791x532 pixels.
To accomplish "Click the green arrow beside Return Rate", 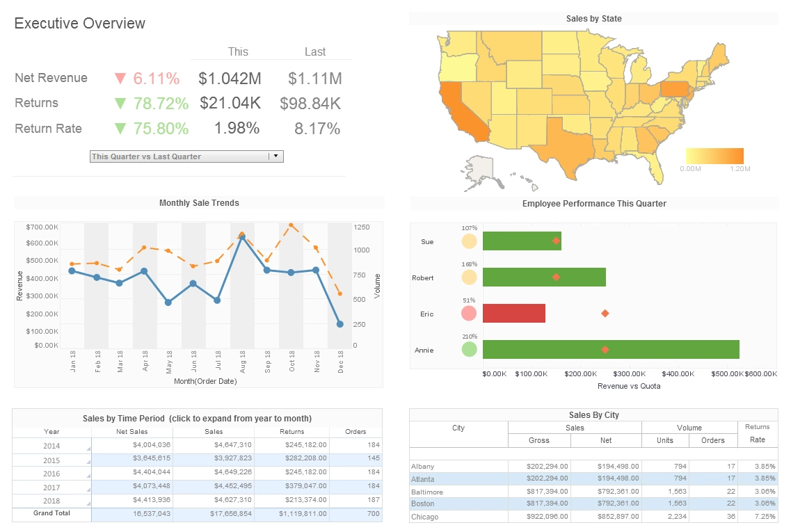I will 120,129.
